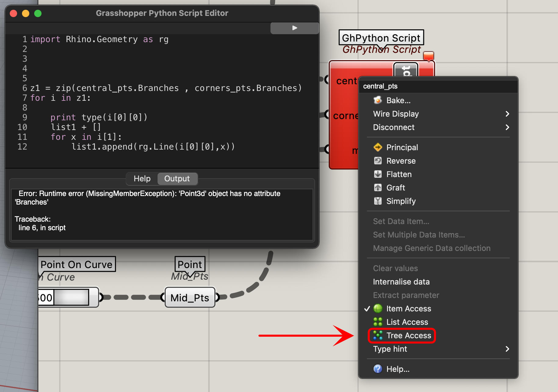Click the Bake icon in context menu
558x392 pixels.
pyautogui.click(x=378, y=100)
